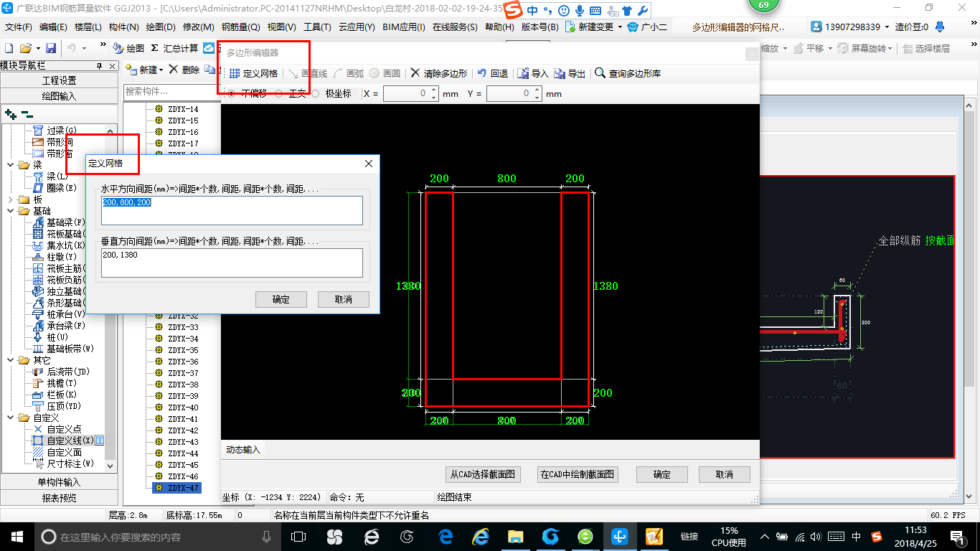Click 取消 in 定义网格 dialog
980x551 pixels.
[x=343, y=299]
